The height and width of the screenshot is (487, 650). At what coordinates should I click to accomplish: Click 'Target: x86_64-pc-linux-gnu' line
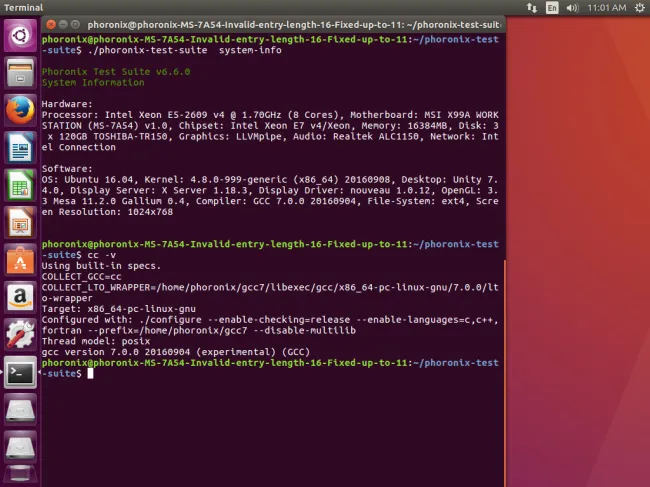coord(119,309)
